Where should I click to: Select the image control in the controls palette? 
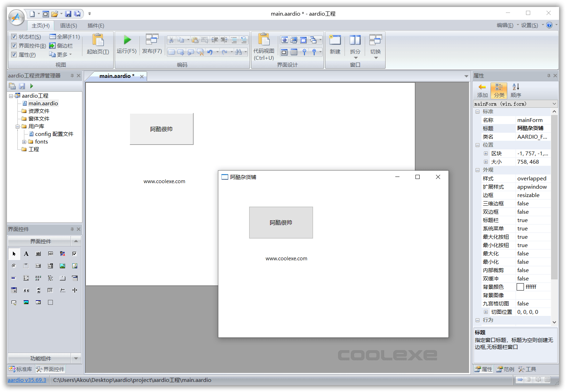coord(63,266)
